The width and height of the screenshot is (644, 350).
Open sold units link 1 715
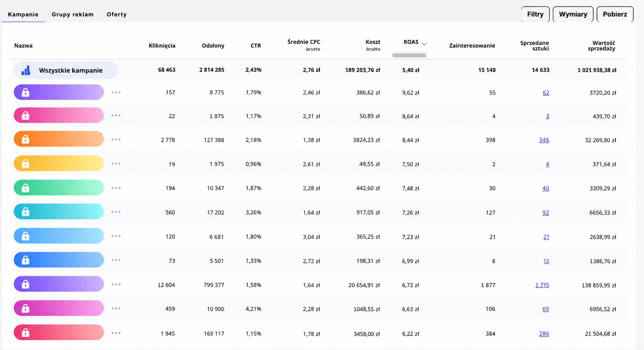click(542, 285)
